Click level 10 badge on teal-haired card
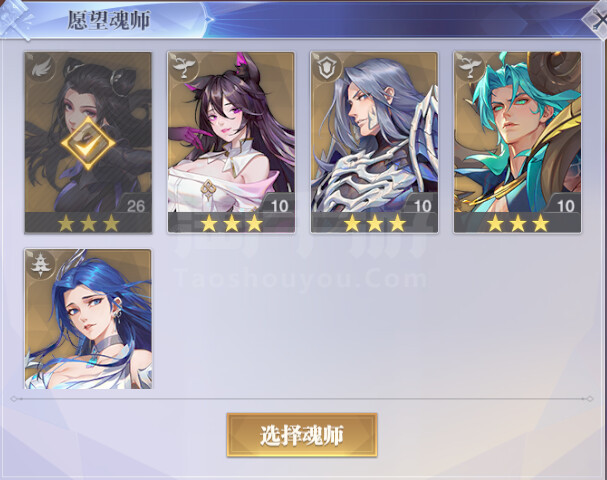 click(566, 205)
